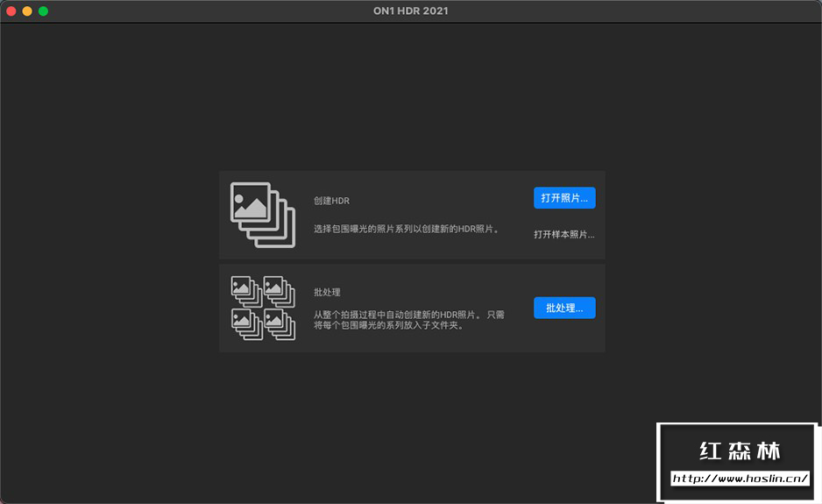Close the ON1 HDR 2021 window
The image size is (822, 504).
11,11
